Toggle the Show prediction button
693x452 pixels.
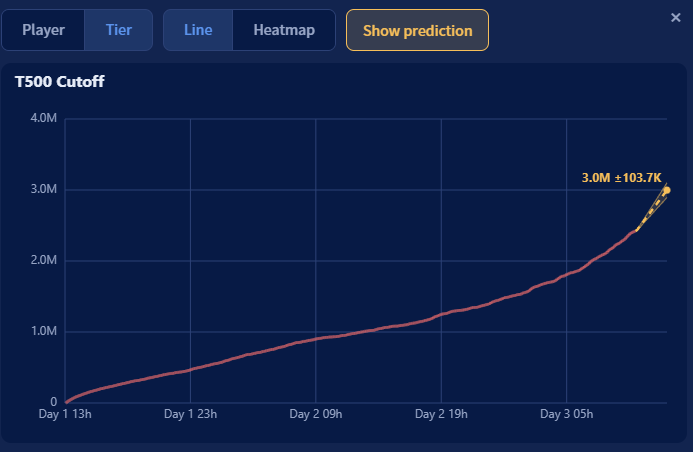pyautogui.click(x=417, y=30)
